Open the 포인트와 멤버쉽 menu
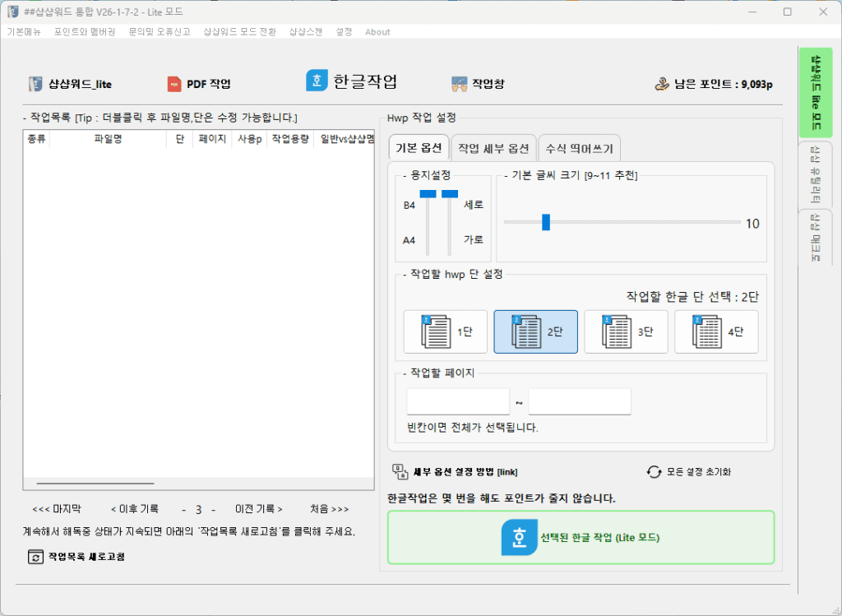Viewport: 842px width, 616px height. point(83,31)
